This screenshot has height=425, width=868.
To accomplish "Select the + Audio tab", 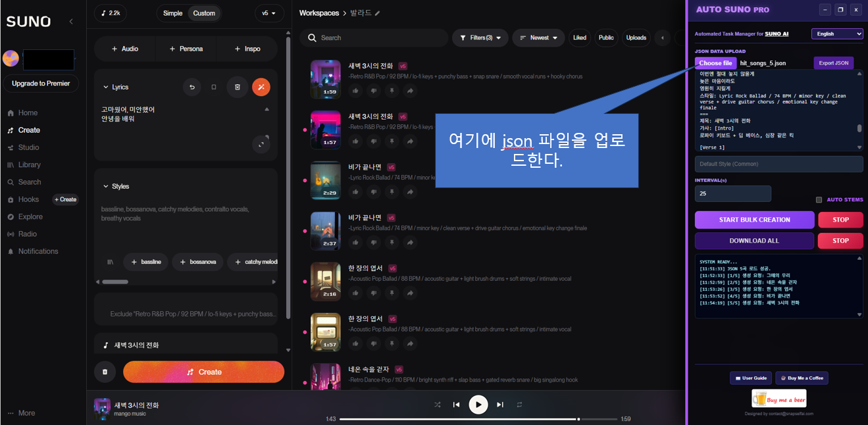I will [x=125, y=49].
